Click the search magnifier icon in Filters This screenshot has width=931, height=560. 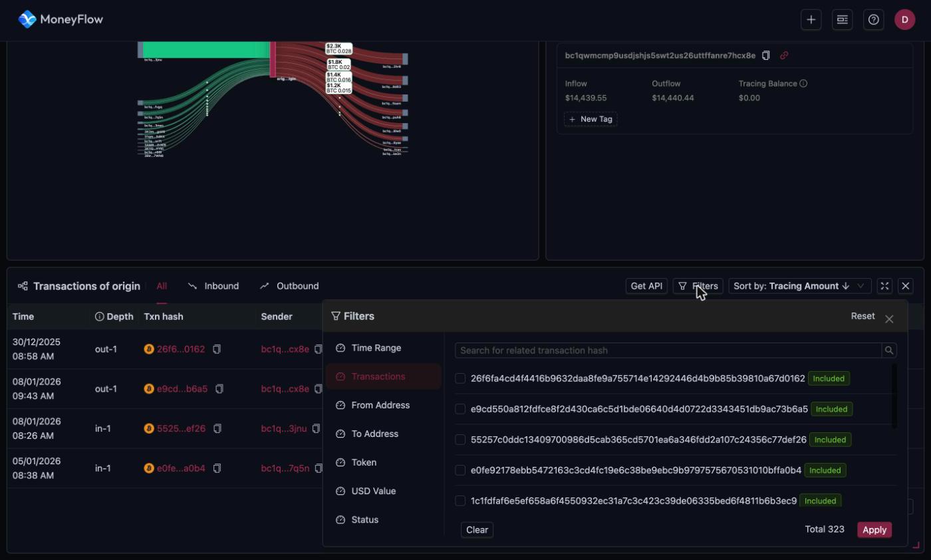(889, 350)
